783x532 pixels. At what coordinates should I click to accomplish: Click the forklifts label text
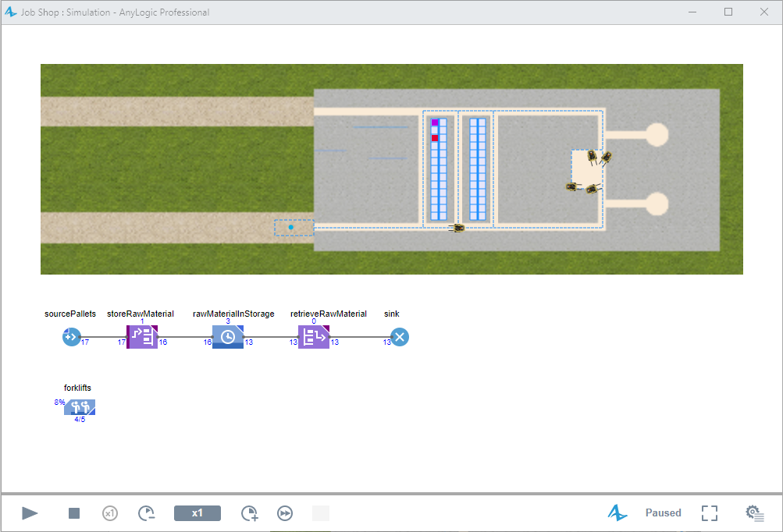[x=77, y=388]
